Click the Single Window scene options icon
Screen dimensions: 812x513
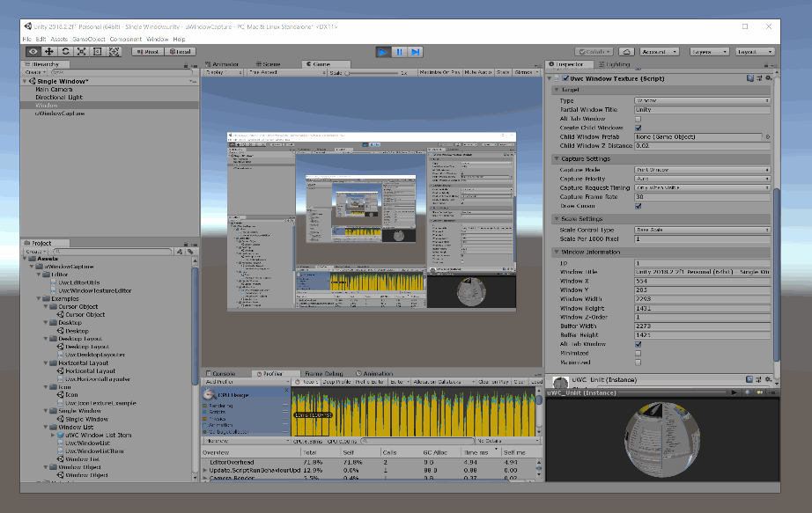point(192,81)
